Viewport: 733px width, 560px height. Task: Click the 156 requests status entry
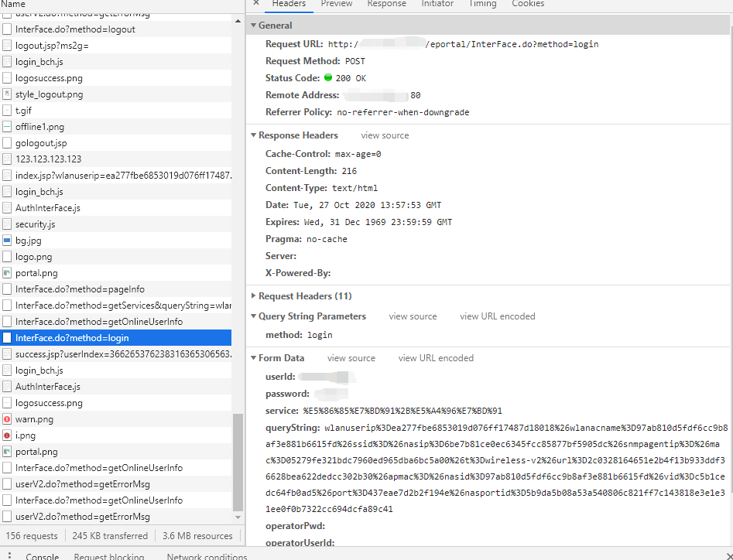(32, 536)
